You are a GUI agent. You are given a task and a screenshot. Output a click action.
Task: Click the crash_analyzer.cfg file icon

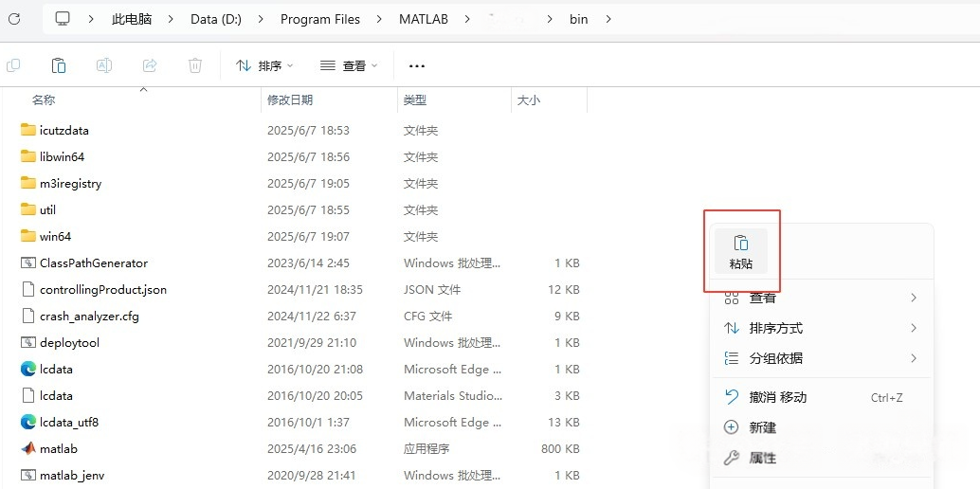click(28, 316)
